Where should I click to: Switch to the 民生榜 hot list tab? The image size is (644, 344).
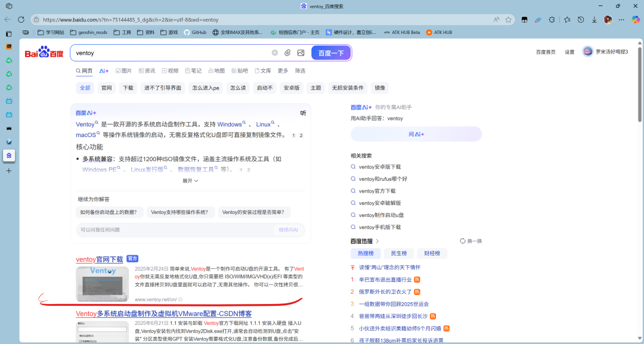pyautogui.click(x=398, y=253)
